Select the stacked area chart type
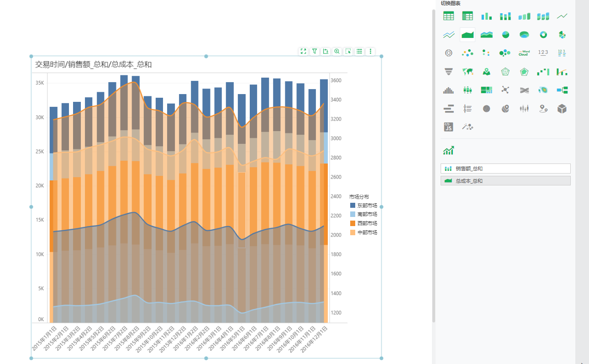 (x=486, y=35)
